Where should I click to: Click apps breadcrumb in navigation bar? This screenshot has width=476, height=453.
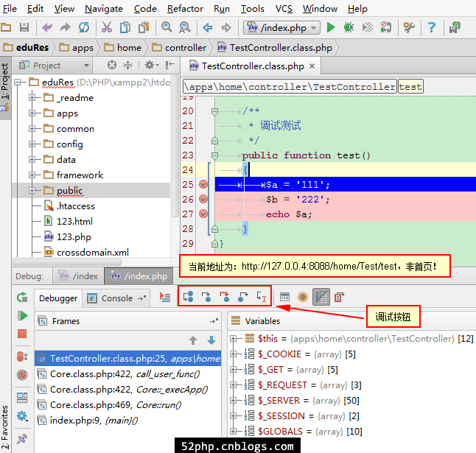(76, 48)
